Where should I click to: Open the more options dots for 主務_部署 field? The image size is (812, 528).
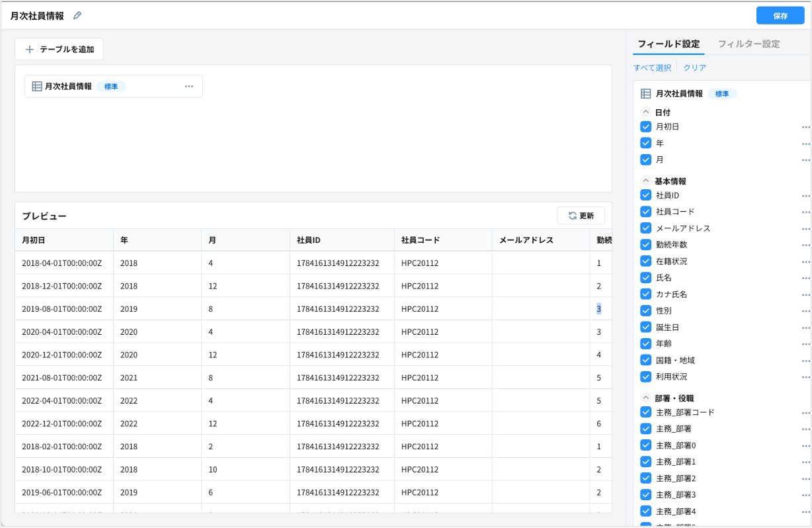pyautogui.click(x=805, y=429)
